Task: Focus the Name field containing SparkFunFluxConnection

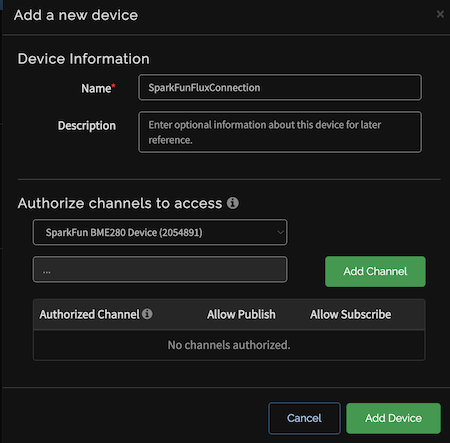Action: pyautogui.click(x=280, y=88)
